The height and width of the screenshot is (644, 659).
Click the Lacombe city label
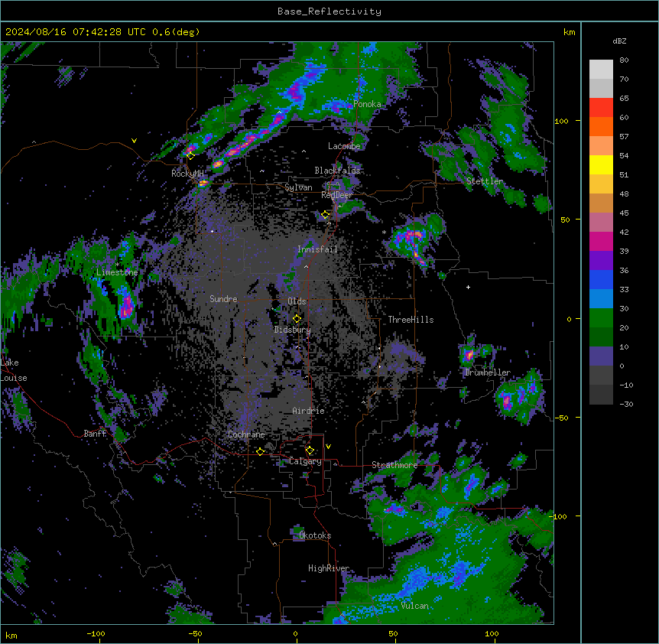(344, 146)
